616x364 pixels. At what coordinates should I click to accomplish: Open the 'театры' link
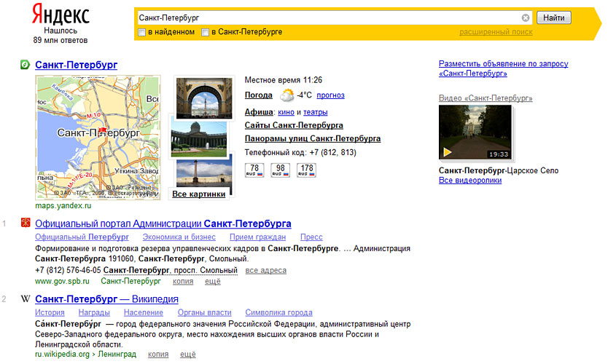(316, 112)
